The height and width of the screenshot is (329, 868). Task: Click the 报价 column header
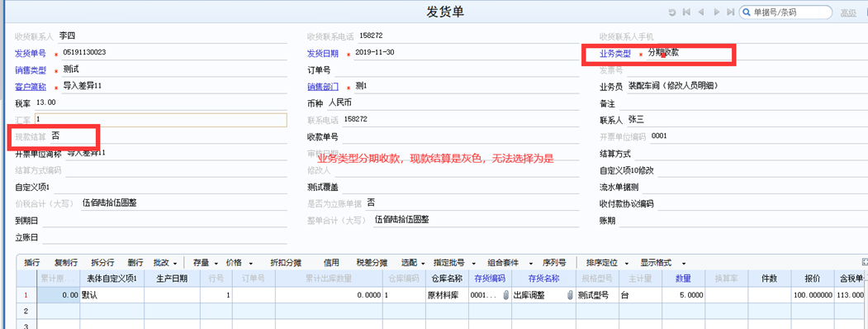point(813,279)
